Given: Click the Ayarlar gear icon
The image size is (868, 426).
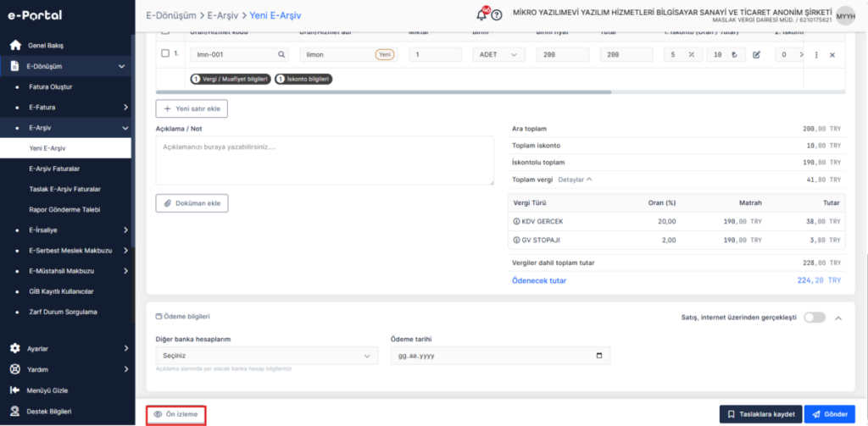Looking at the screenshot, I should [15, 349].
